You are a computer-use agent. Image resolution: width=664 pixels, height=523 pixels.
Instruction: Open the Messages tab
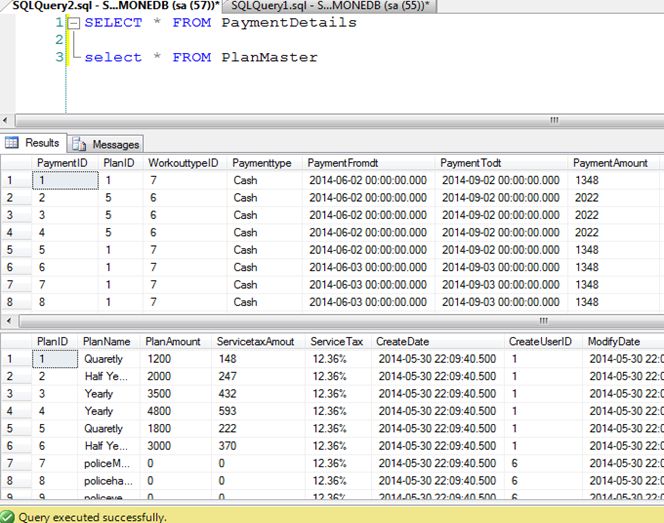pyautogui.click(x=105, y=144)
